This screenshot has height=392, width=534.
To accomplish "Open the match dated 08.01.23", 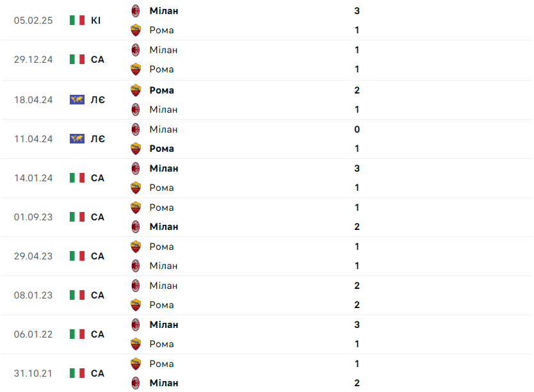I will 267,295.
